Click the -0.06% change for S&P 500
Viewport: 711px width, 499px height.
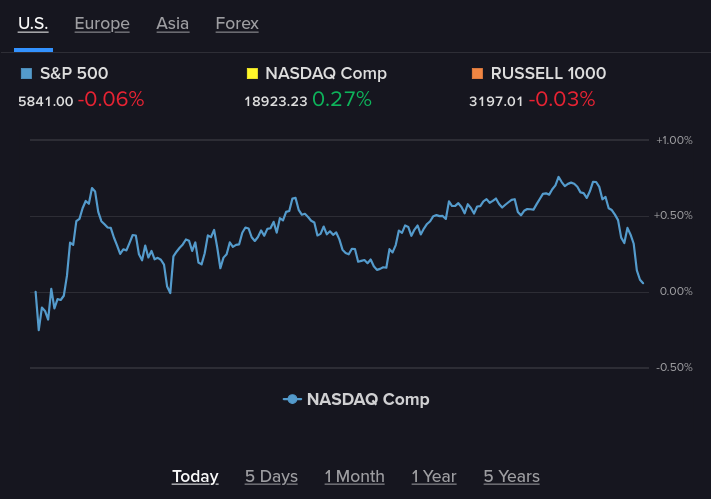click(x=111, y=99)
